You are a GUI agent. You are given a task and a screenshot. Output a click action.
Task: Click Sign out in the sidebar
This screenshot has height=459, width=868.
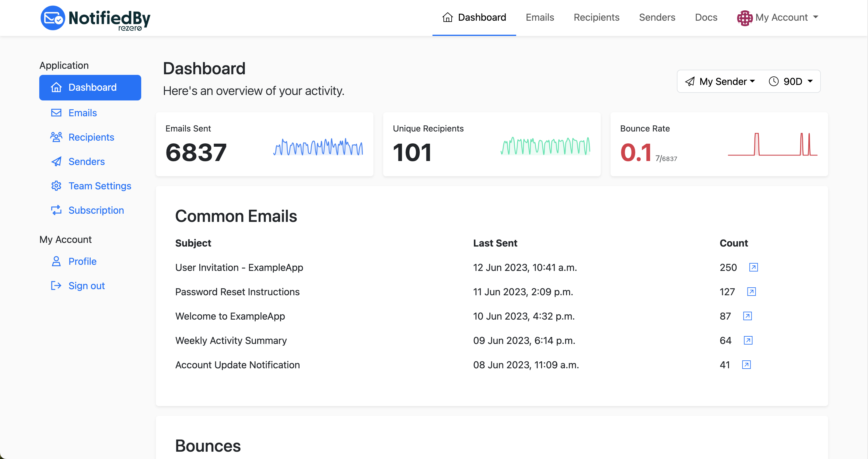tap(87, 286)
